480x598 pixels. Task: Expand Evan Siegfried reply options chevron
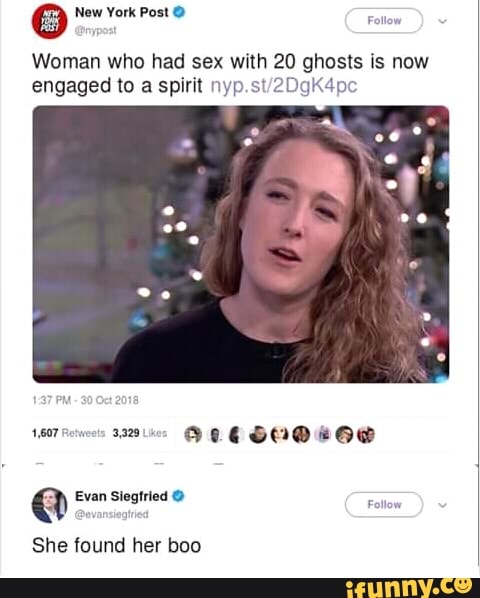pos(442,505)
